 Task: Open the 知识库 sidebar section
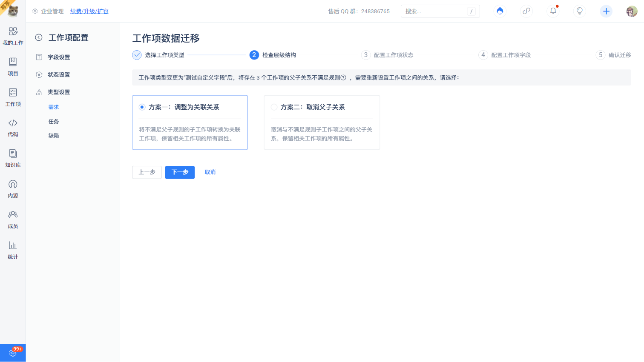pyautogui.click(x=13, y=159)
